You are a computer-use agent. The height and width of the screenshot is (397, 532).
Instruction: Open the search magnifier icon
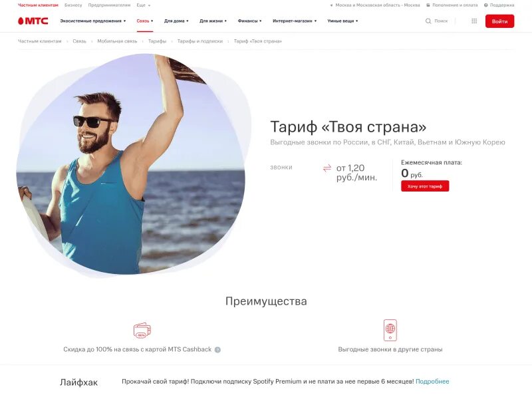[x=428, y=21]
